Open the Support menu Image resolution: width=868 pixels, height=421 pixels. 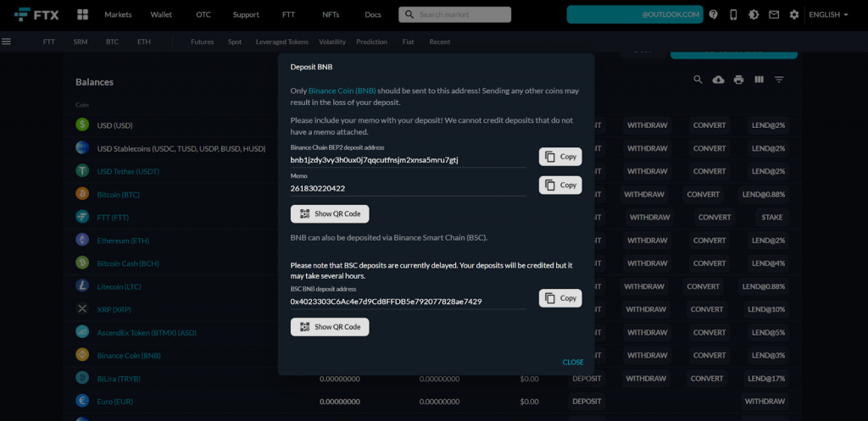(246, 15)
